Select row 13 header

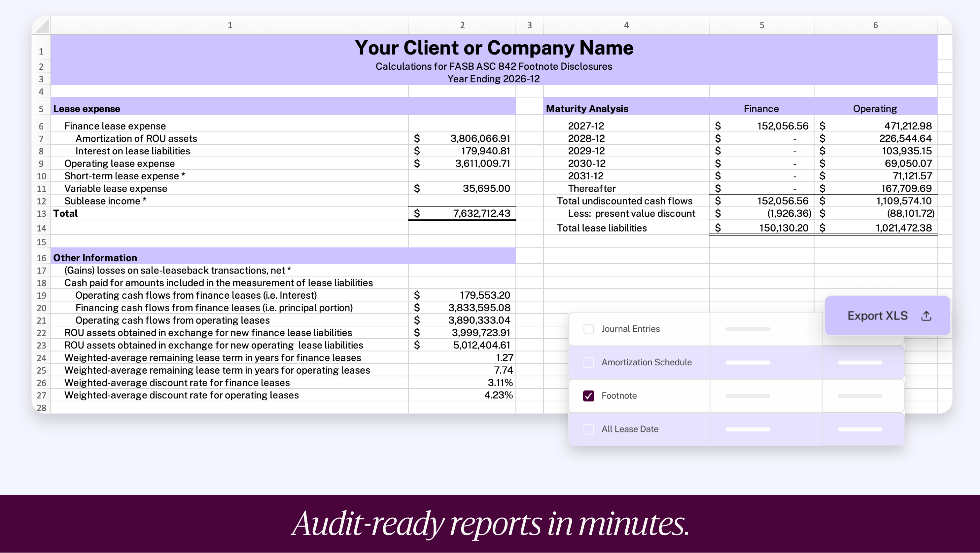click(x=41, y=214)
